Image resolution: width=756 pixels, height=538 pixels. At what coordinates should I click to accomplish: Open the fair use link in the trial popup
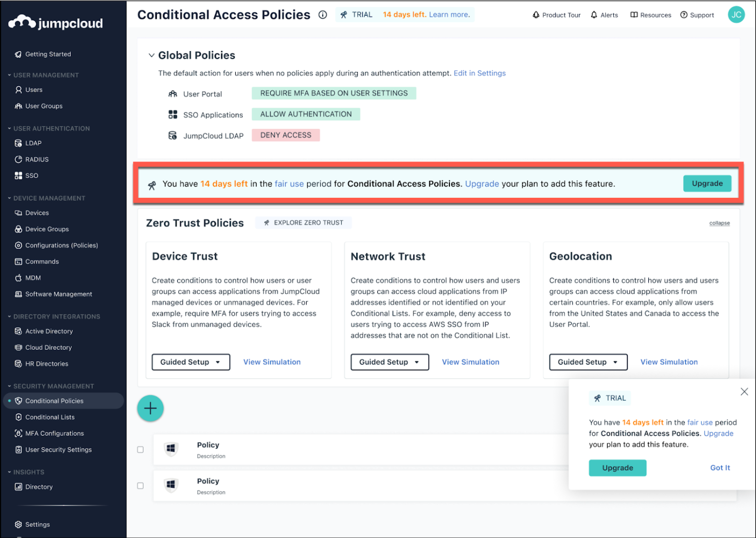click(x=699, y=422)
